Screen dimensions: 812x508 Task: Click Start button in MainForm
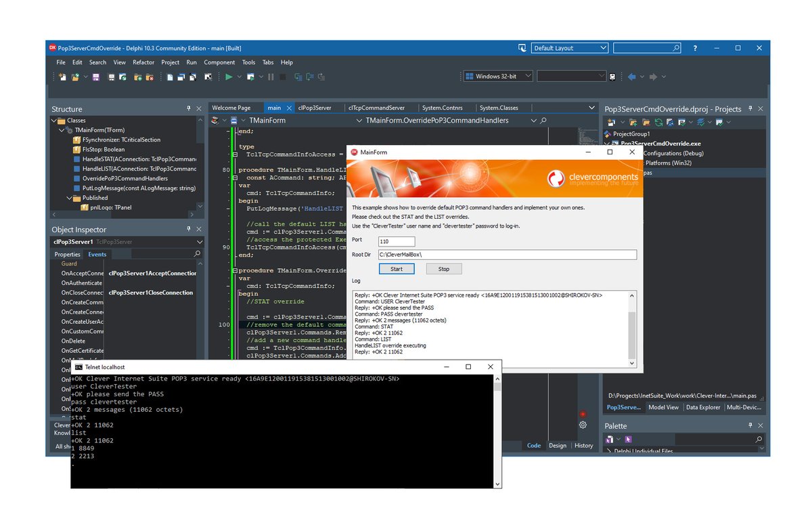click(397, 269)
